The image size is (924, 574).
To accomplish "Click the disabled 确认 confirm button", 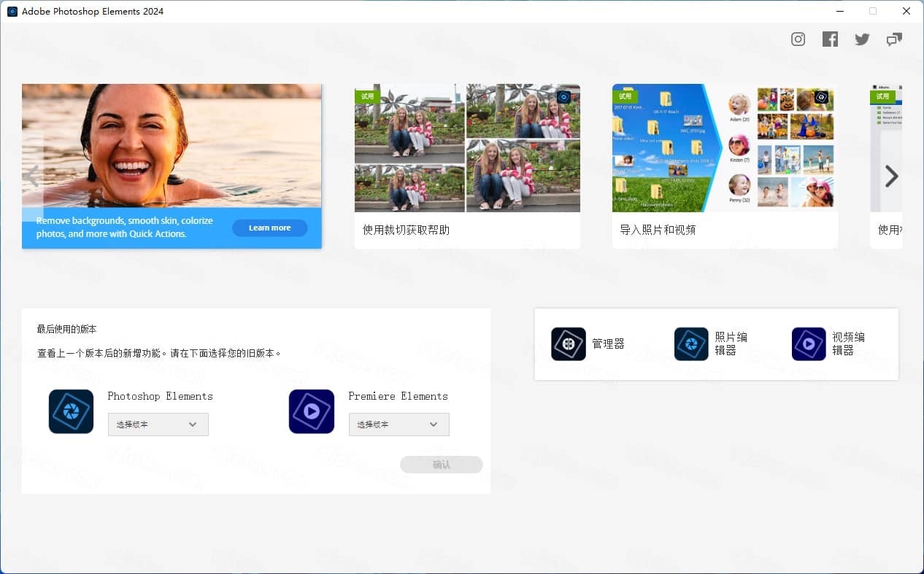I will pyautogui.click(x=442, y=465).
